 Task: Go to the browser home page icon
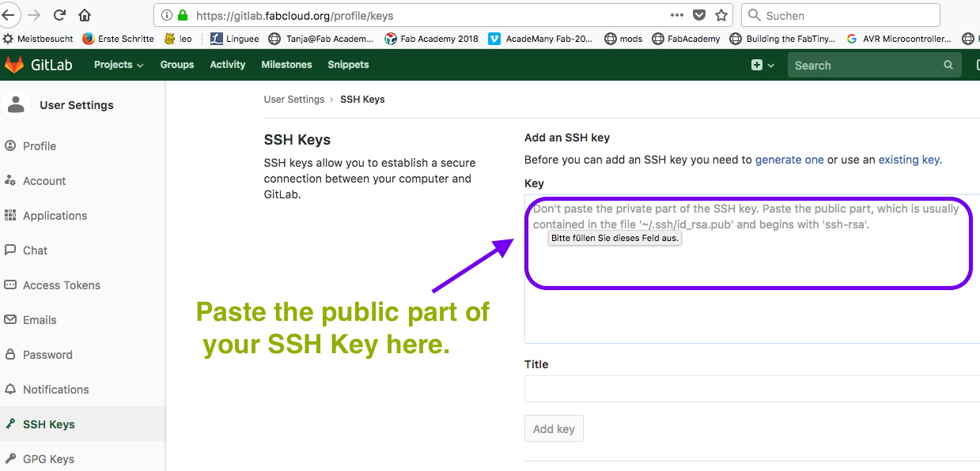coord(85,15)
